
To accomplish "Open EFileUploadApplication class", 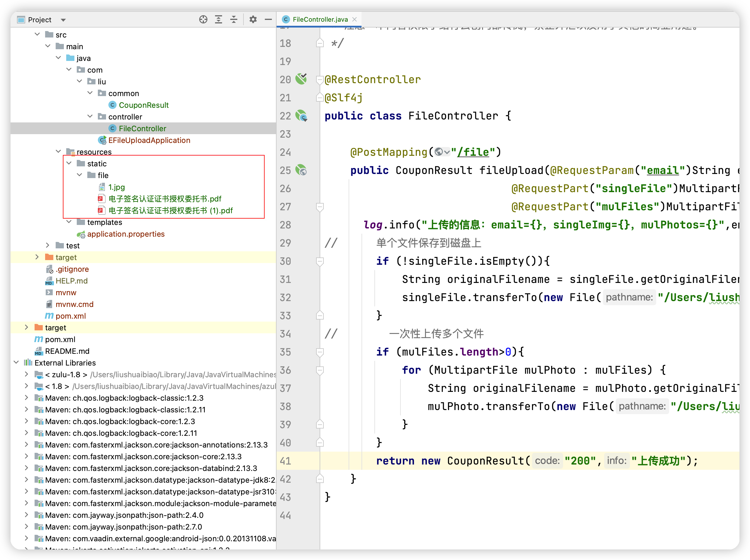I will pos(149,140).
